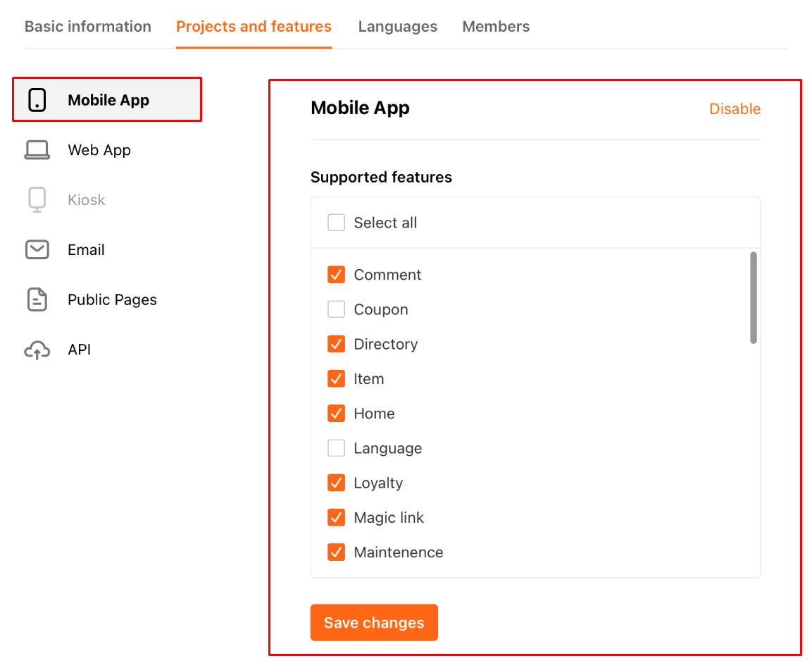Click the features list scrollbar

click(752, 296)
